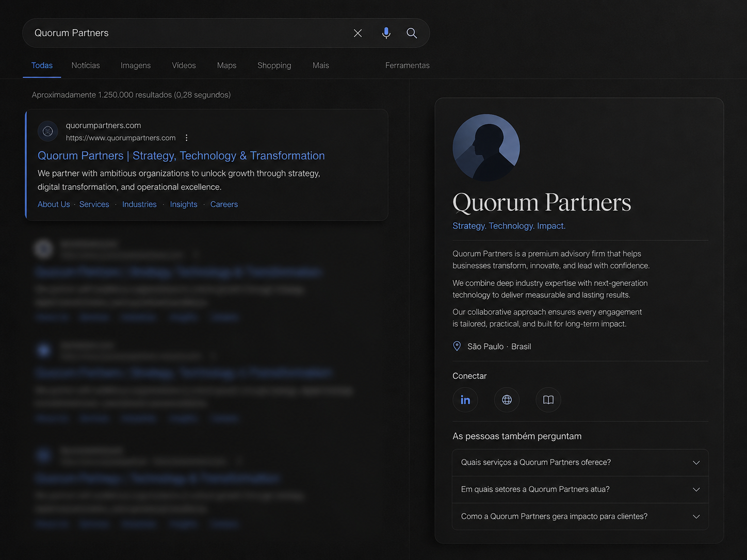This screenshot has width=747, height=560.
Task: Follow the About Us sitelink
Action: click(x=54, y=204)
